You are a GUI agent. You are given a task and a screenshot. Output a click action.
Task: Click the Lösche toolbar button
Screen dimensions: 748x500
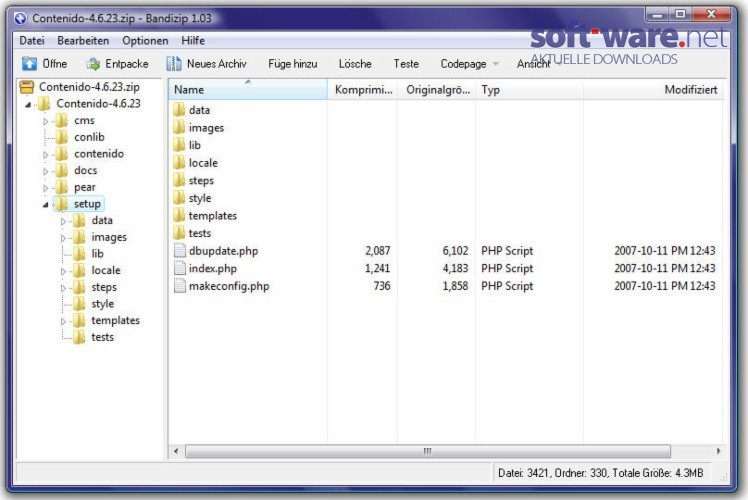click(355, 63)
